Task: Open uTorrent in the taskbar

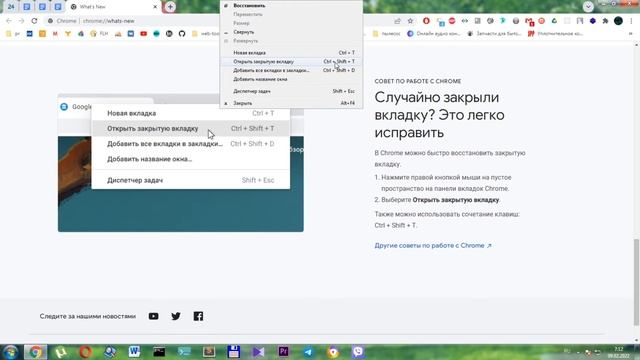Action: pos(60,352)
